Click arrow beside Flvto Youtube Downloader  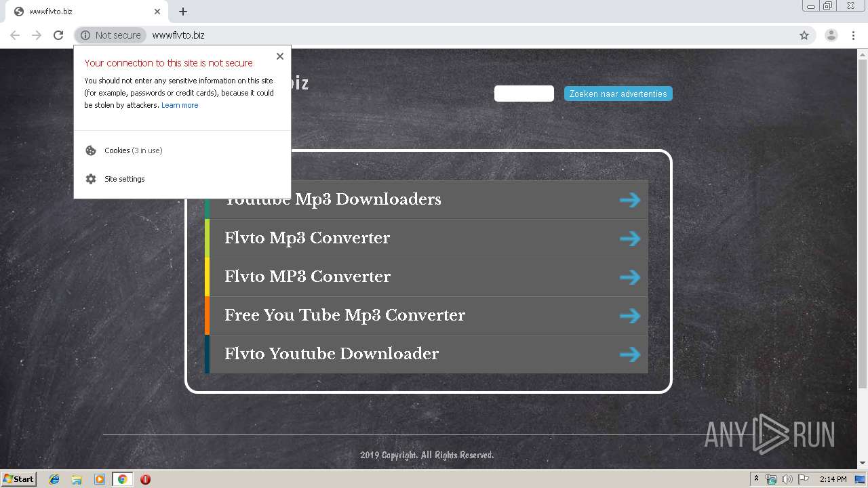(x=630, y=354)
